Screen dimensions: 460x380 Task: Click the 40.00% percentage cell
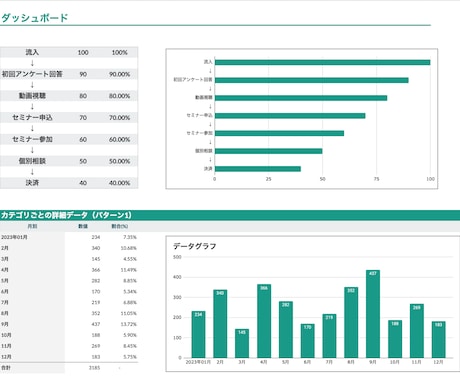(119, 183)
